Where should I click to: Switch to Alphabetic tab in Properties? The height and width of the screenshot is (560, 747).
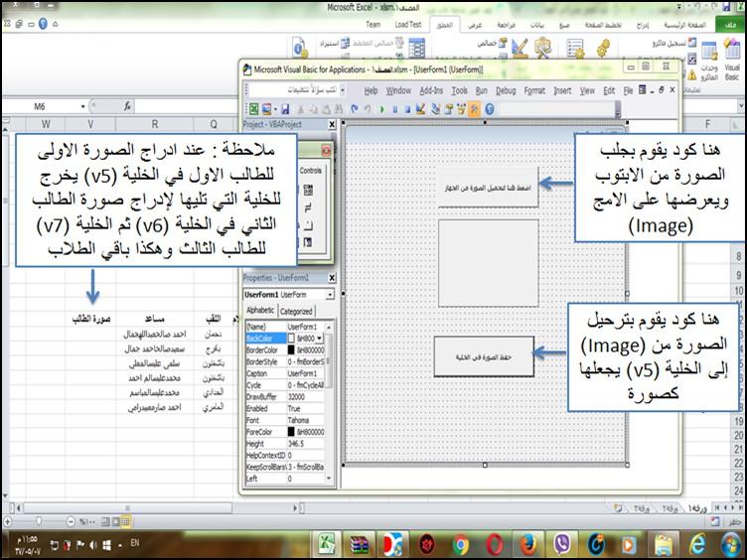260,311
